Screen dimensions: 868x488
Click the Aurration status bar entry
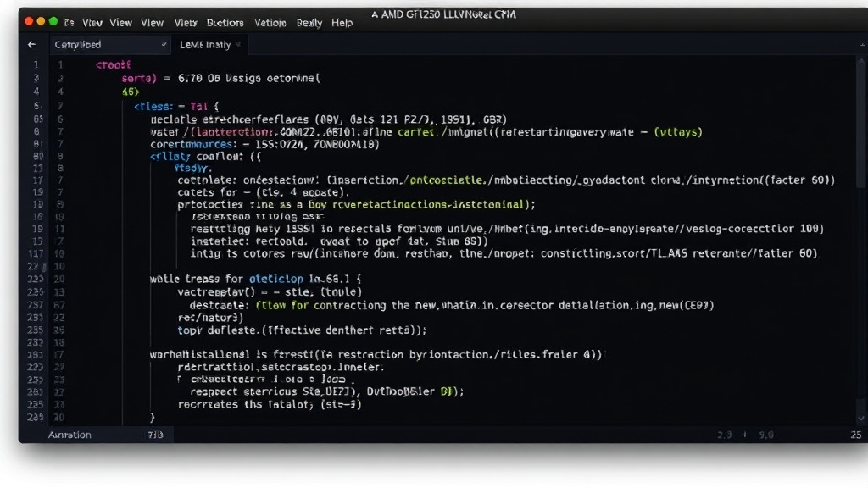click(70, 435)
